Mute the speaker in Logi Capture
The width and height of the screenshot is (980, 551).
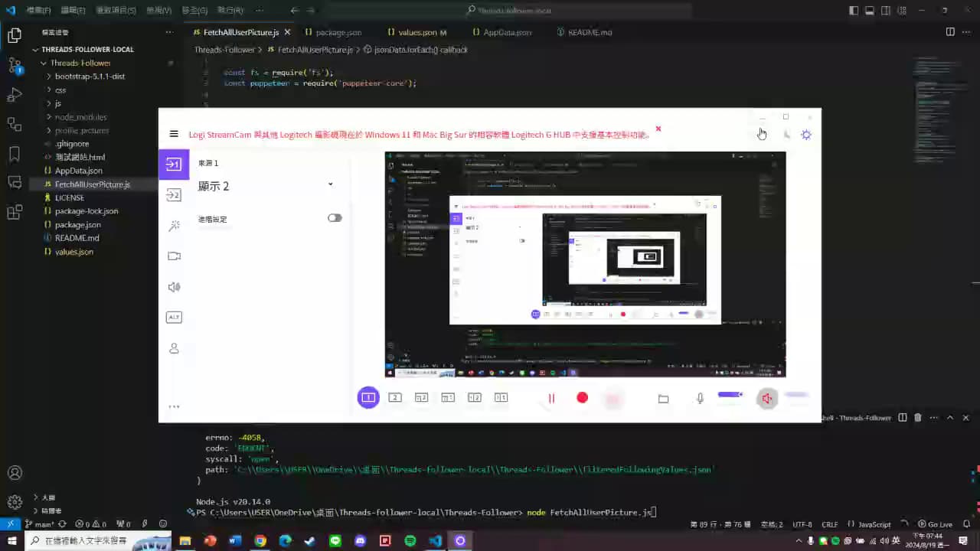point(766,399)
